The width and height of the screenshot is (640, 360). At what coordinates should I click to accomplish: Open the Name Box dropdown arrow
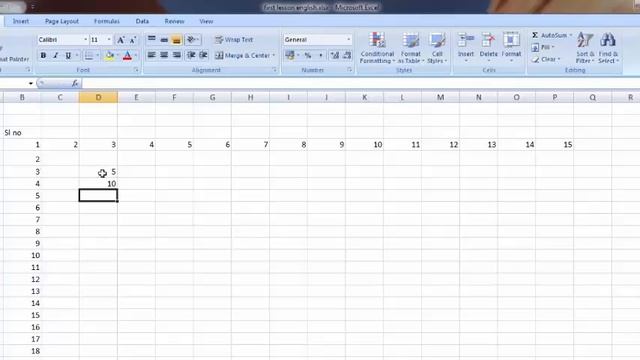[x=31, y=83]
